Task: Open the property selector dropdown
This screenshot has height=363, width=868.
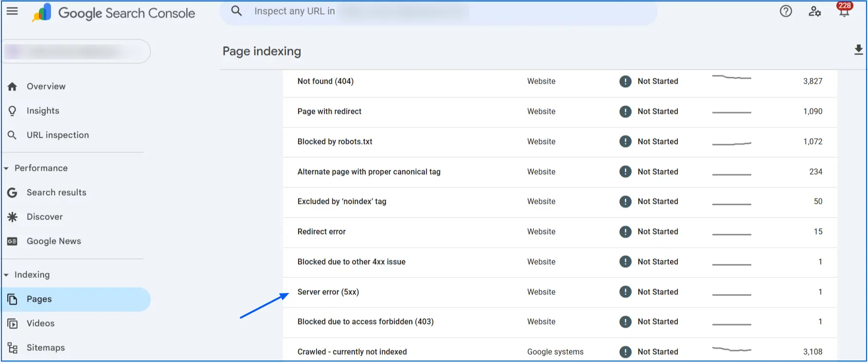Action: [76, 51]
